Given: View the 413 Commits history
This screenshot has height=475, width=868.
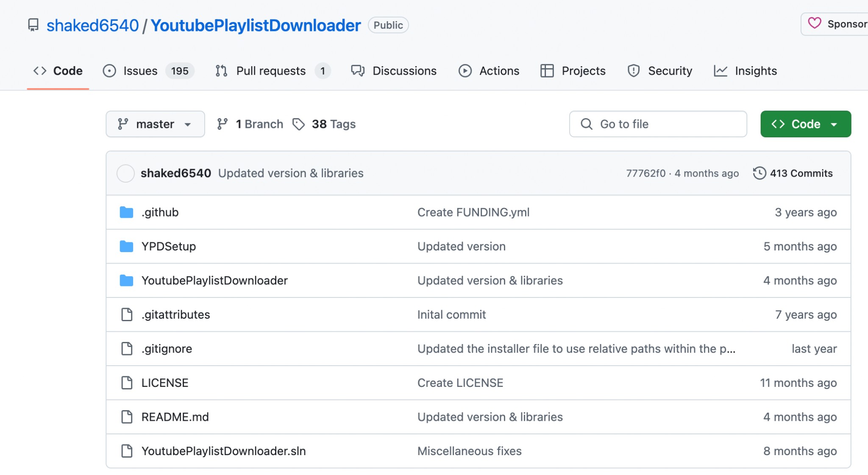Looking at the screenshot, I should pyautogui.click(x=793, y=173).
